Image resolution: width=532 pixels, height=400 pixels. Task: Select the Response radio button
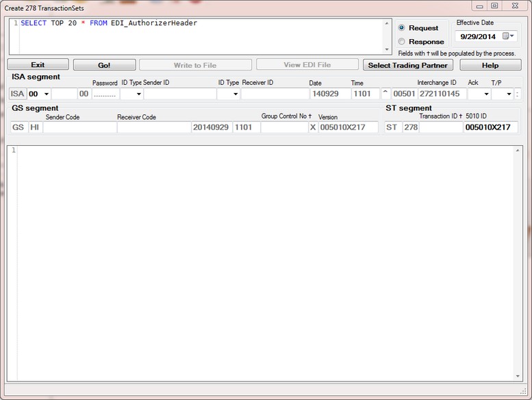pyautogui.click(x=402, y=42)
